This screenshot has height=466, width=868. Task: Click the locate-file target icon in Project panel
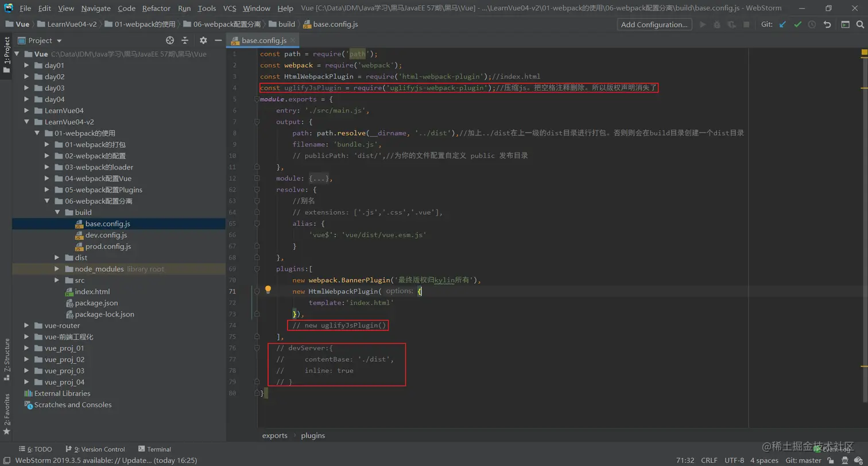pos(170,40)
